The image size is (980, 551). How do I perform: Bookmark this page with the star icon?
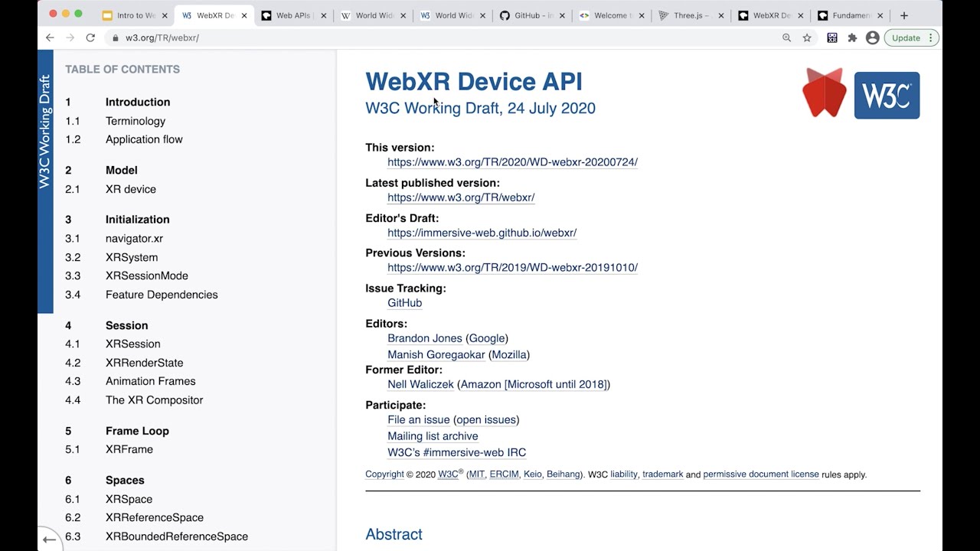pyautogui.click(x=807, y=37)
